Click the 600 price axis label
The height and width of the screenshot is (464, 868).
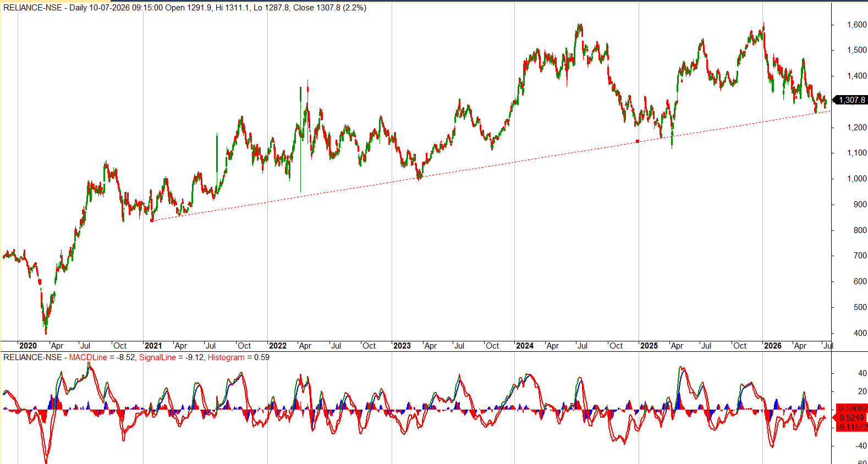860,281
